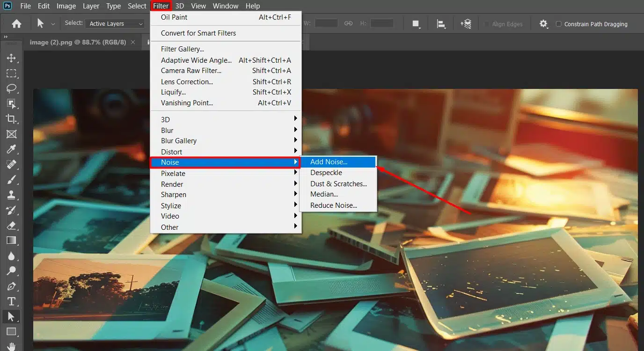
Task: Open the Active Layers select dropdown
Action: click(115, 24)
